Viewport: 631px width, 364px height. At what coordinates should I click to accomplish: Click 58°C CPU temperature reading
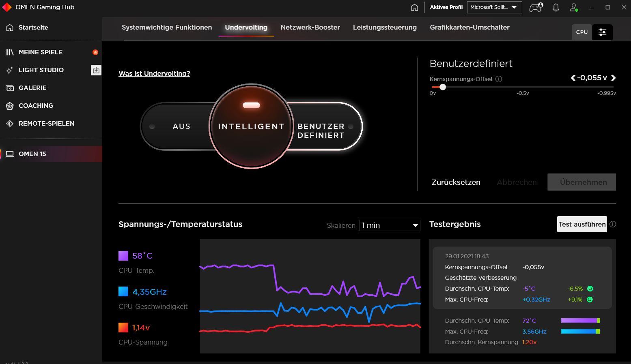coord(142,256)
